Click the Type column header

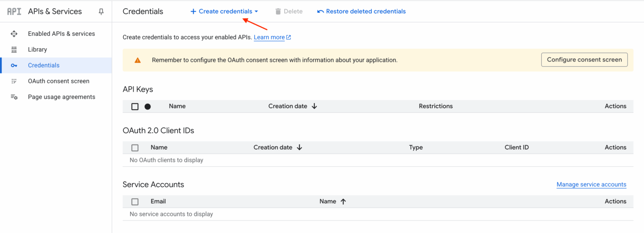(416, 147)
